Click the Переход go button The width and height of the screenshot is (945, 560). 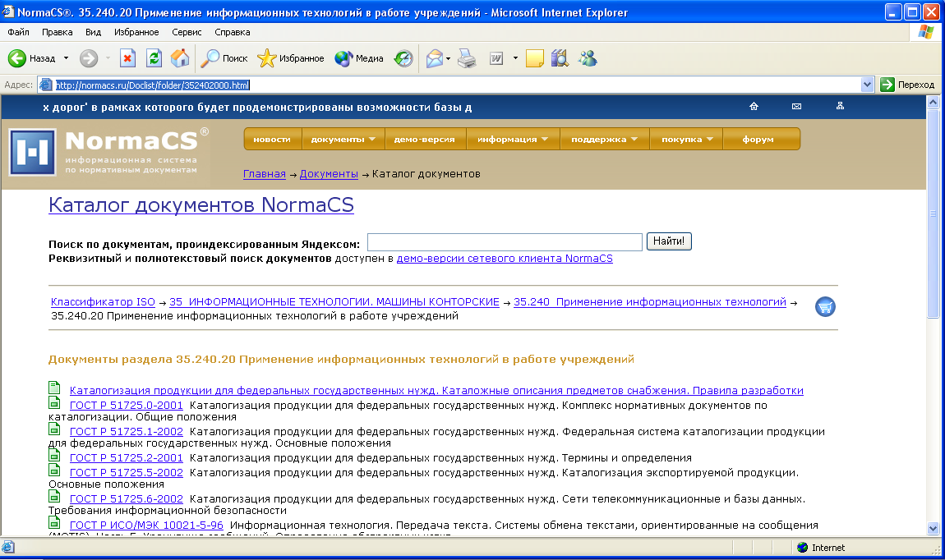tap(908, 85)
